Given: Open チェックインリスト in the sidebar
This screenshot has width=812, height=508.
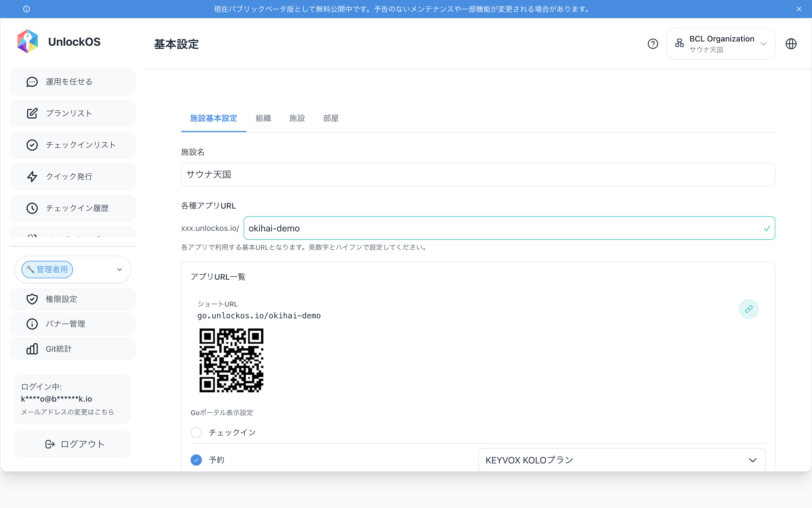Looking at the screenshot, I should 72,145.
